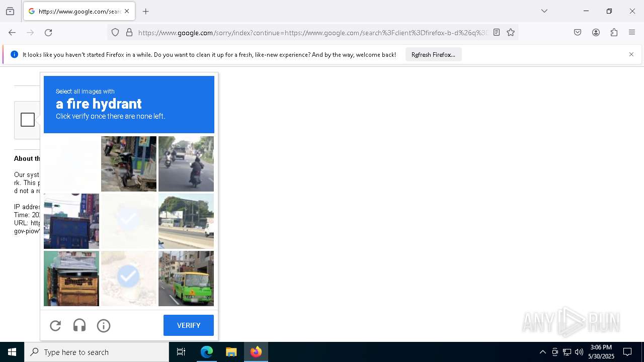The width and height of the screenshot is (644, 362).
Task: Open File Explorer from the taskbar
Action: coord(231,352)
